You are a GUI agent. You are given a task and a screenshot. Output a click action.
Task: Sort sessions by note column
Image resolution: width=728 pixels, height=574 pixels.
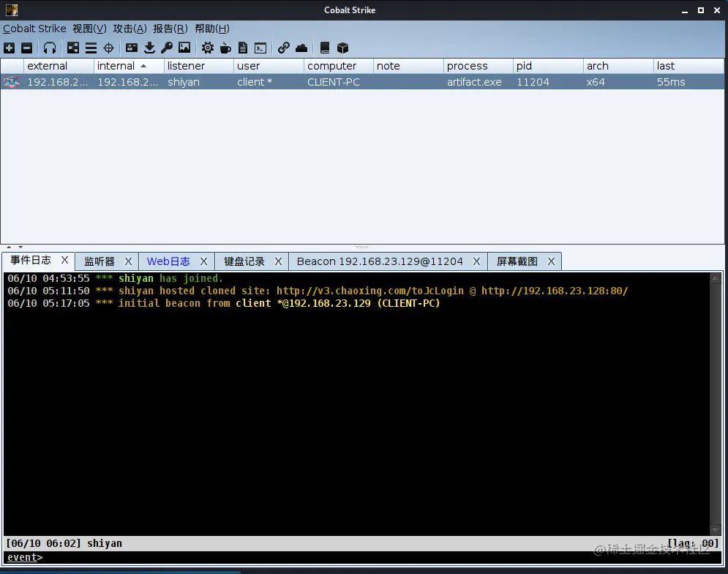click(x=408, y=66)
